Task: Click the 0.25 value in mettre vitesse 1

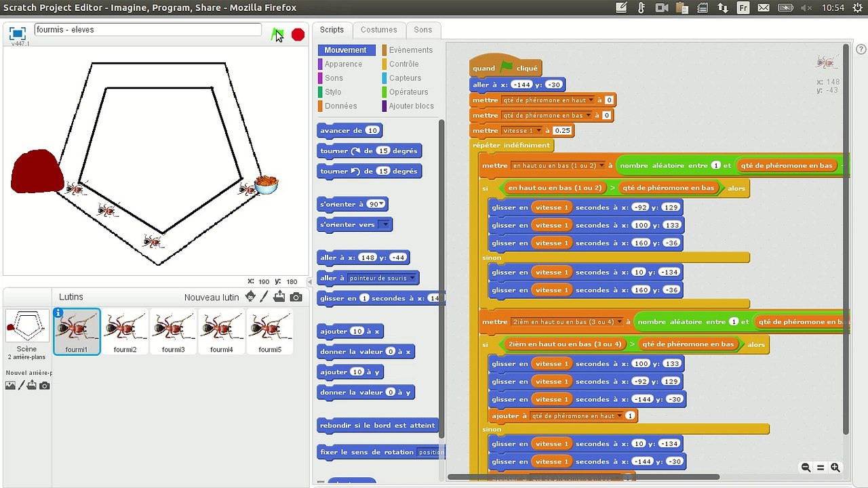Action: tap(562, 131)
